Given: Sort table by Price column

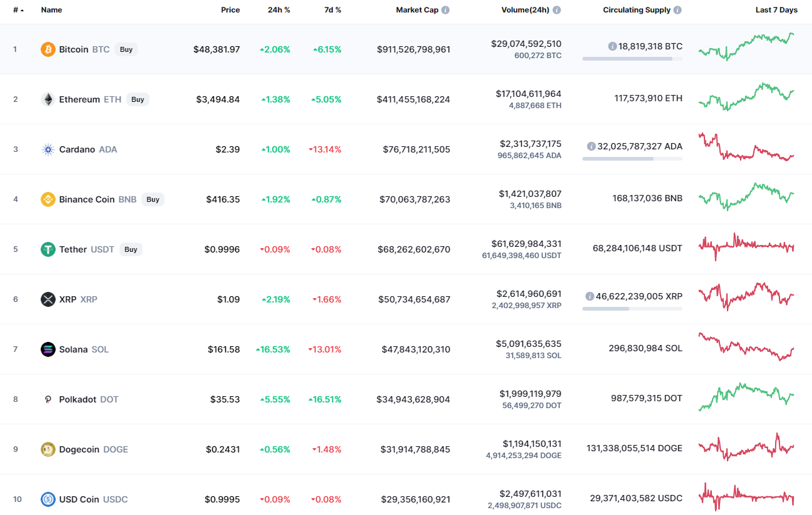Looking at the screenshot, I should [x=230, y=10].
